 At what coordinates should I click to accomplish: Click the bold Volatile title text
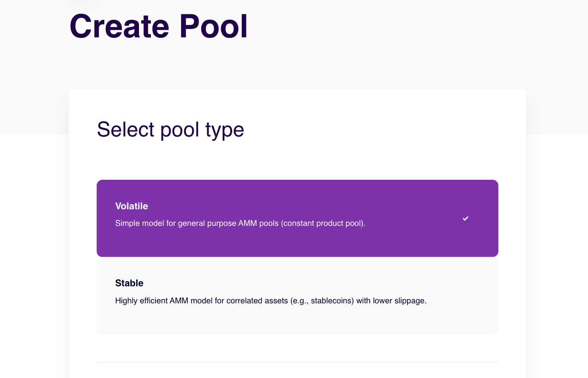132,206
